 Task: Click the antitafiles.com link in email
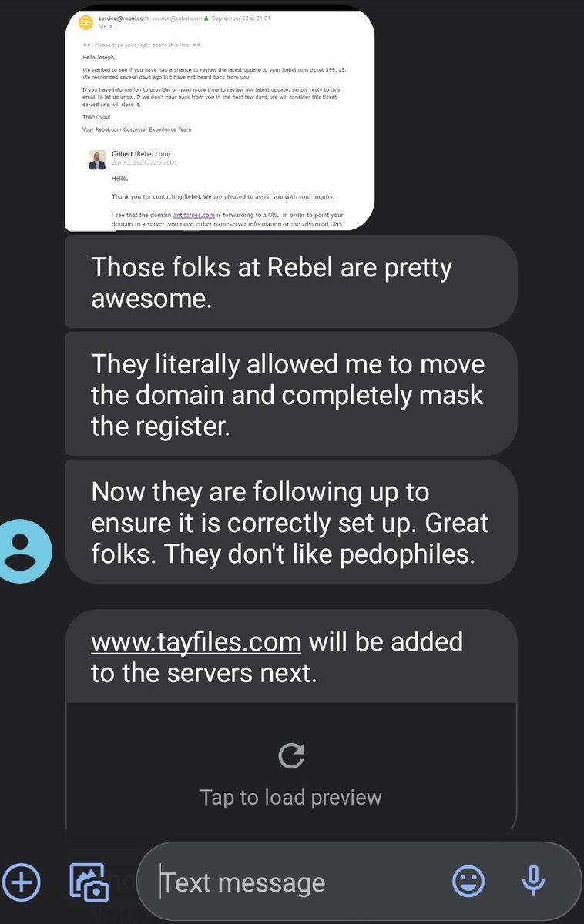click(x=194, y=214)
